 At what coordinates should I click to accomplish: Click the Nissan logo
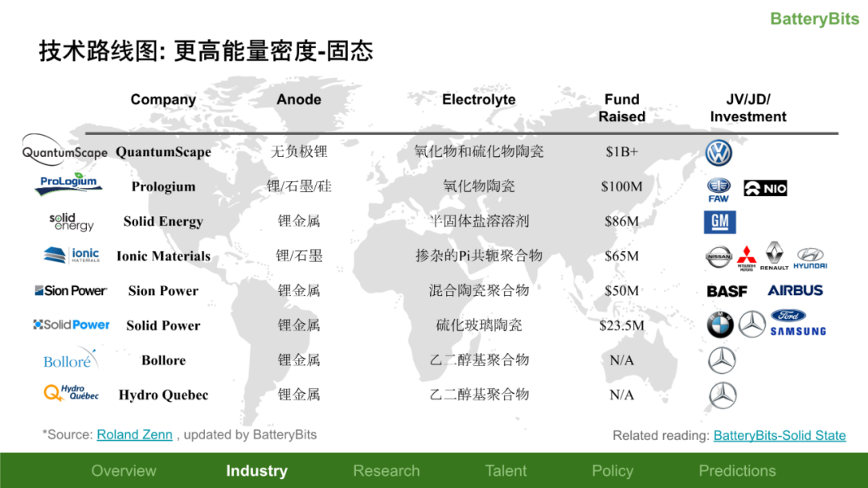tap(719, 257)
